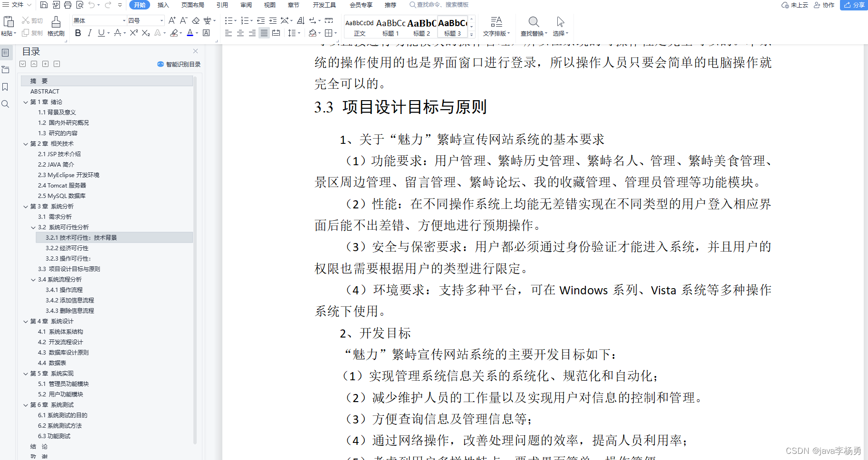Open the outline/TOC sidebar panel icon

point(5,53)
